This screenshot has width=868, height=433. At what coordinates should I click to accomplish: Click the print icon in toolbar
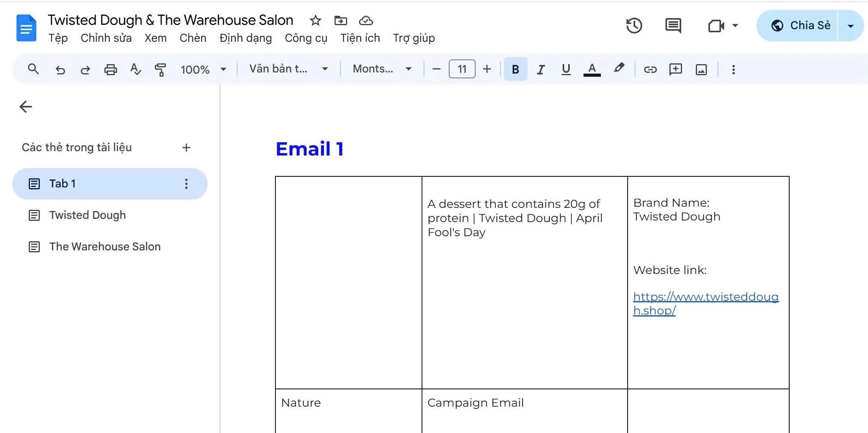[110, 70]
